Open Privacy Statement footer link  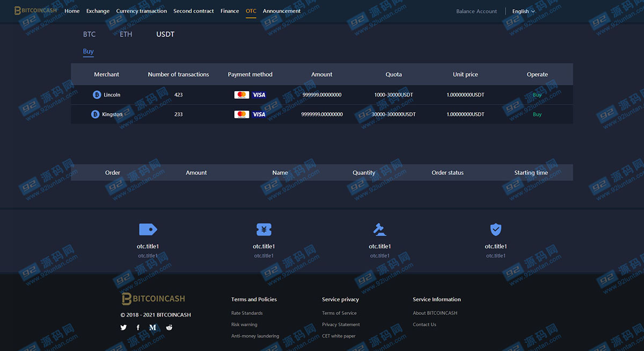pos(341,325)
